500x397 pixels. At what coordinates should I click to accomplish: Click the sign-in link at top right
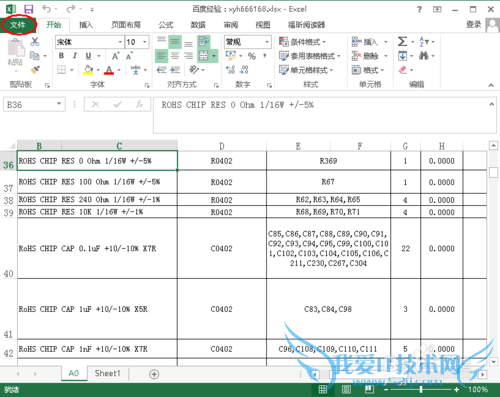point(474,24)
